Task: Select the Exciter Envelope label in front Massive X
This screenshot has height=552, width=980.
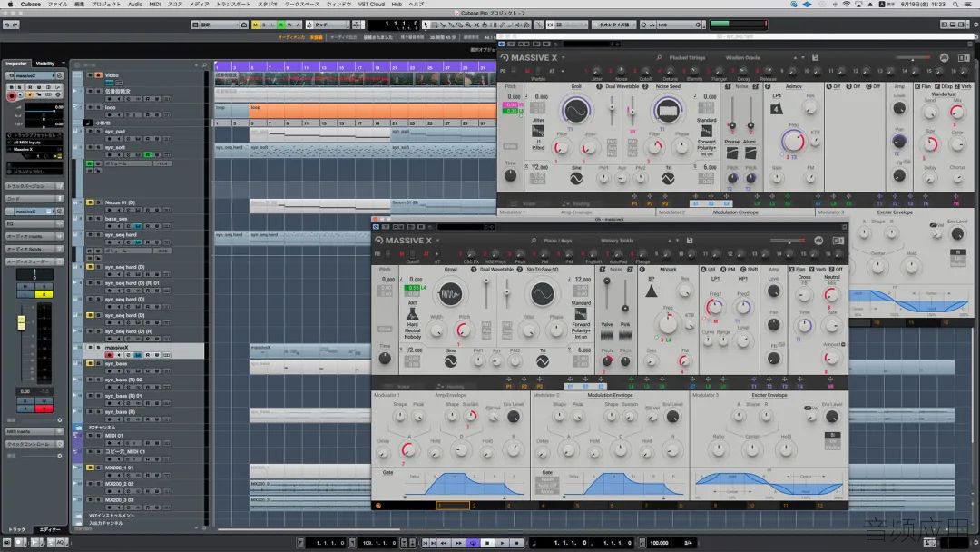Action: coord(769,395)
